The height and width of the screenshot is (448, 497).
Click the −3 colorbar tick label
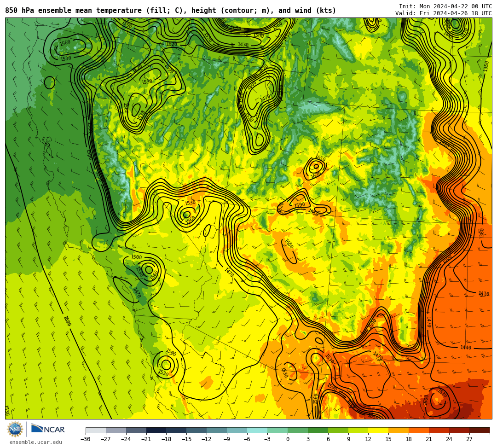(x=267, y=439)
